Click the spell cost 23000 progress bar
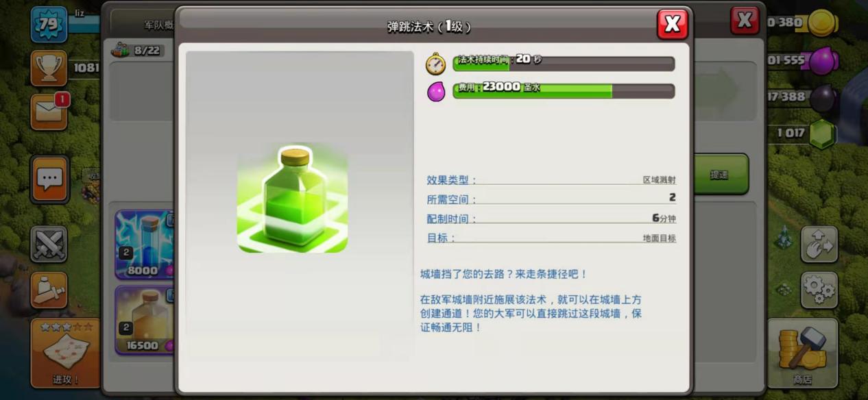This screenshot has height=400, width=868. [x=564, y=91]
